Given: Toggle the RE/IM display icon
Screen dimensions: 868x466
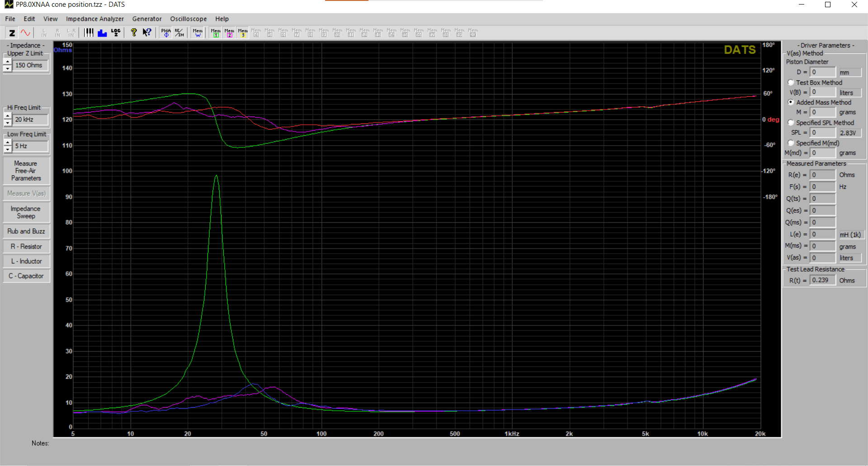Looking at the screenshot, I should click(179, 33).
